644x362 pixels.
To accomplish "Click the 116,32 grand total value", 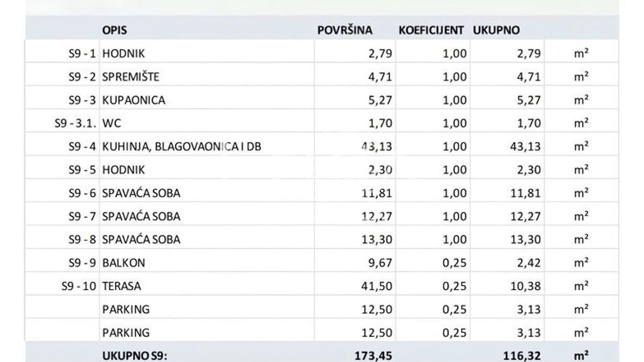I will (x=522, y=354).
